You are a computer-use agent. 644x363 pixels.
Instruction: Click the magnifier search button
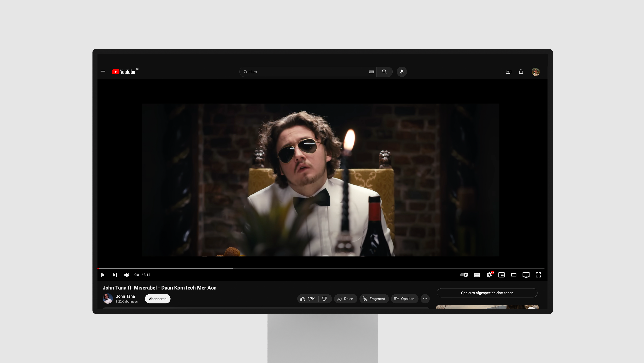[384, 72]
